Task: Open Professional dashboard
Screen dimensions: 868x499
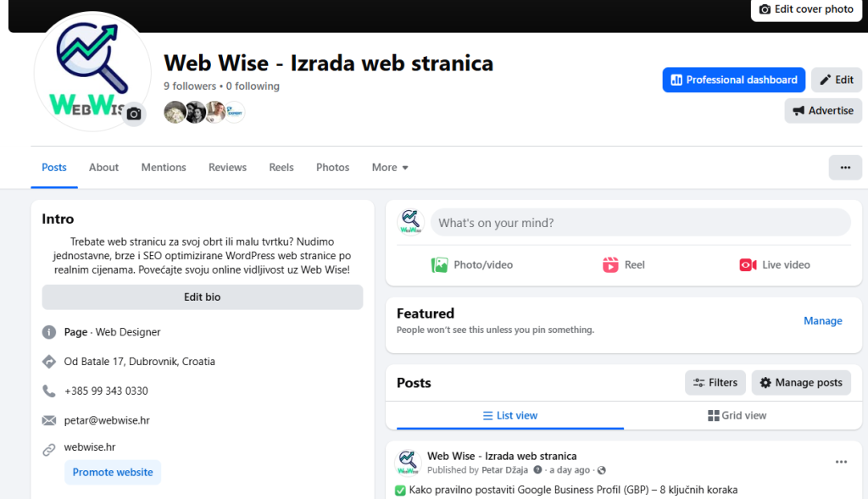Action: 733,80
